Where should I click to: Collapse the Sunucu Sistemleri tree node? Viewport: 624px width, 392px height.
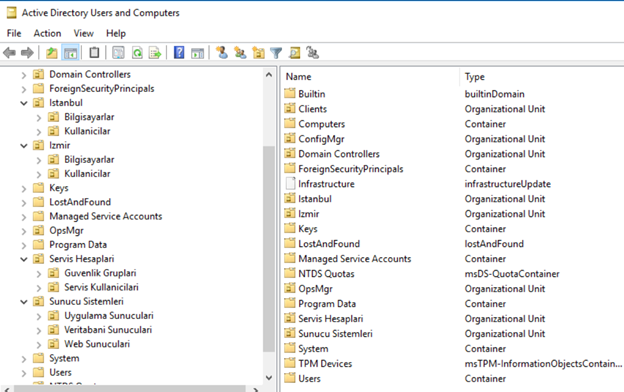[x=24, y=302]
